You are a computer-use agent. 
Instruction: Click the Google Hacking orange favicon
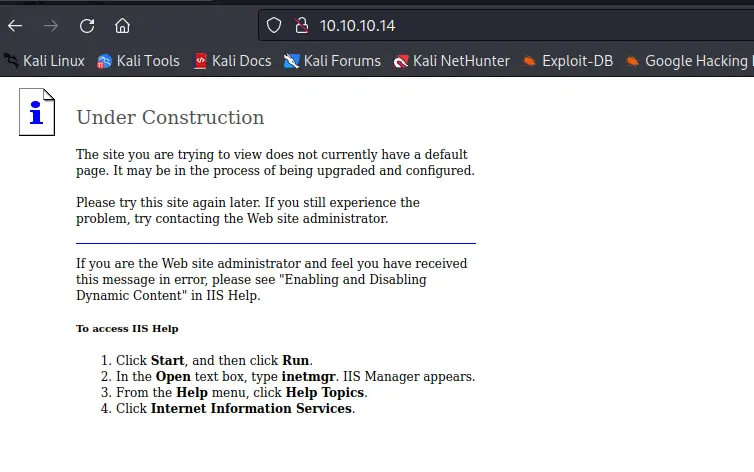tap(632, 61)
